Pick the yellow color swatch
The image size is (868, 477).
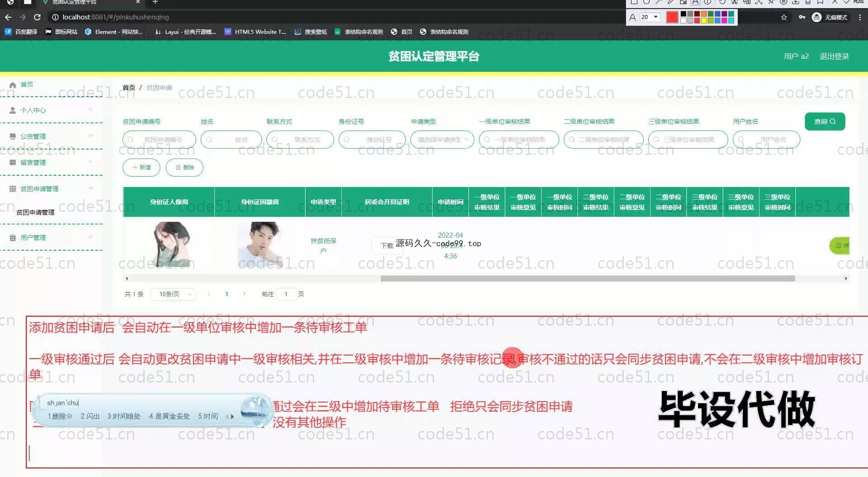[704, 20]
